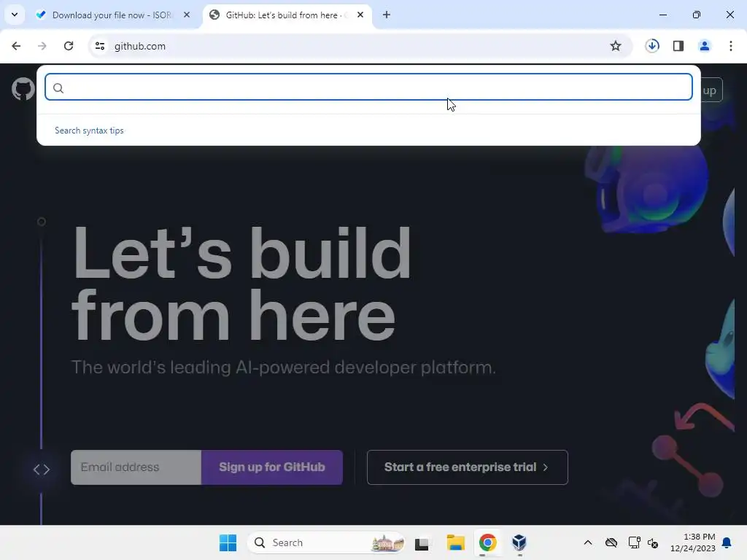Focus the GitHub search input field
Screen dimensions: 747x560
[x=368, y=87]
